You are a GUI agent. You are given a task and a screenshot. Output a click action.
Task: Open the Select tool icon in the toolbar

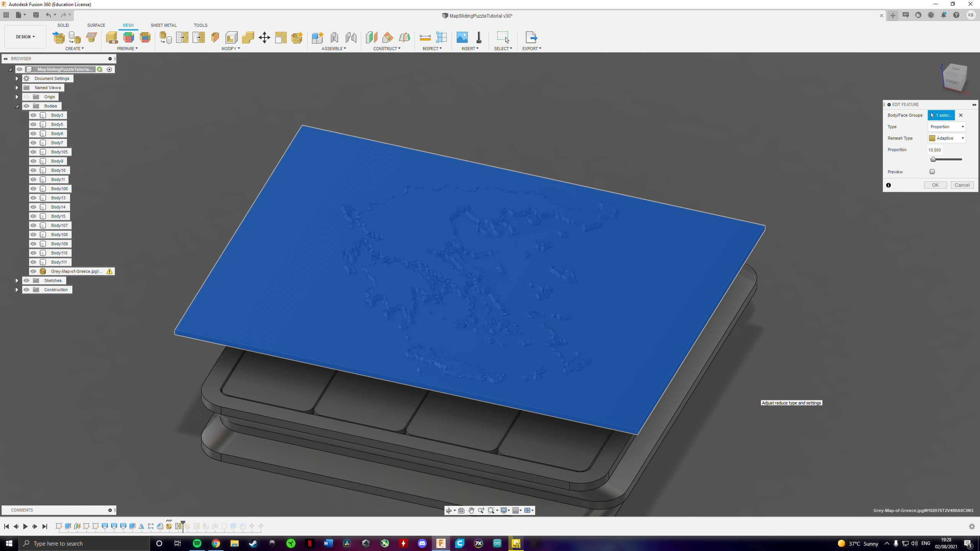(503, 37)
